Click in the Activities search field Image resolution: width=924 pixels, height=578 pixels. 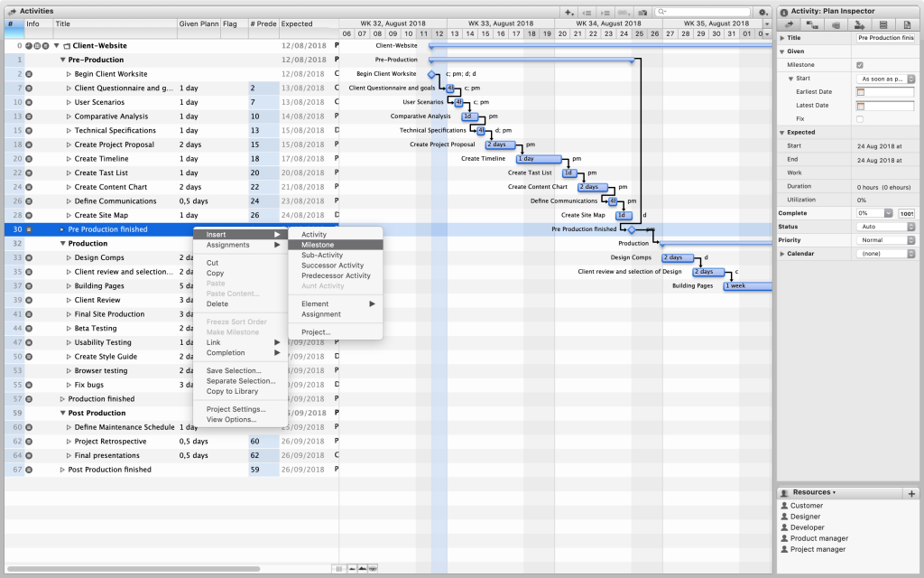click(704, 12)
